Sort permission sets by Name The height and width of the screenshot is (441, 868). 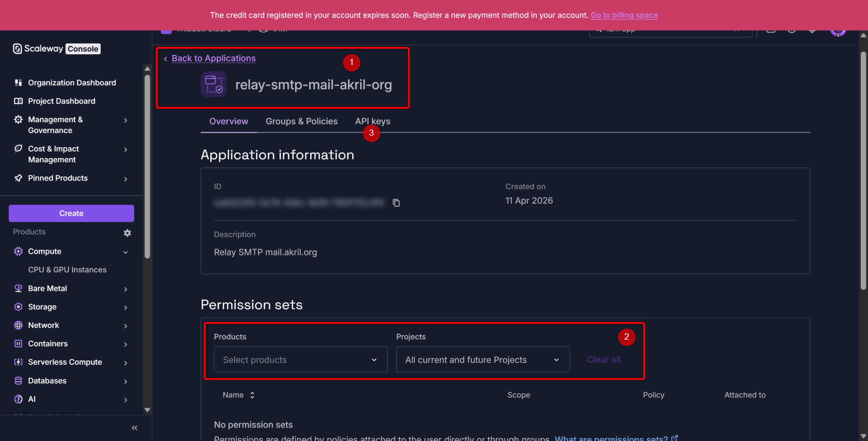click(x=252, y=395)
